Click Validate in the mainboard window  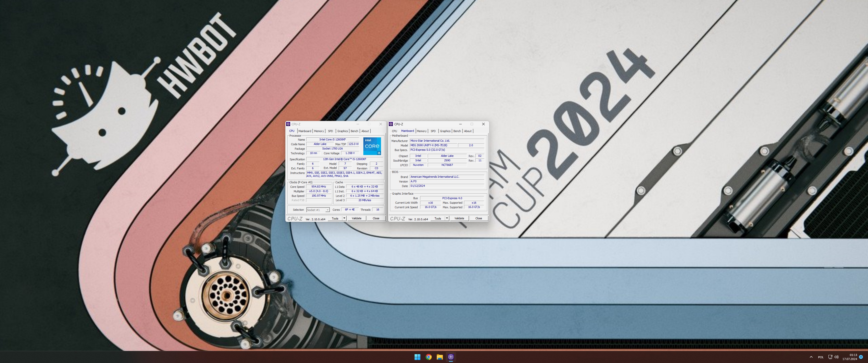tap(459, 219)
